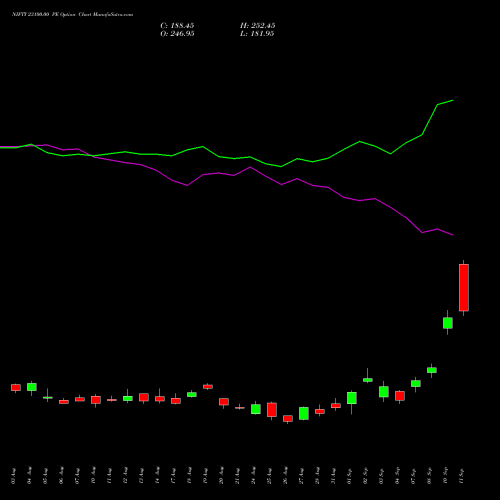The width and height of the screenshot is (500, 500).
Task: Click the '07 Aug' date label
Action: [78, 476]
